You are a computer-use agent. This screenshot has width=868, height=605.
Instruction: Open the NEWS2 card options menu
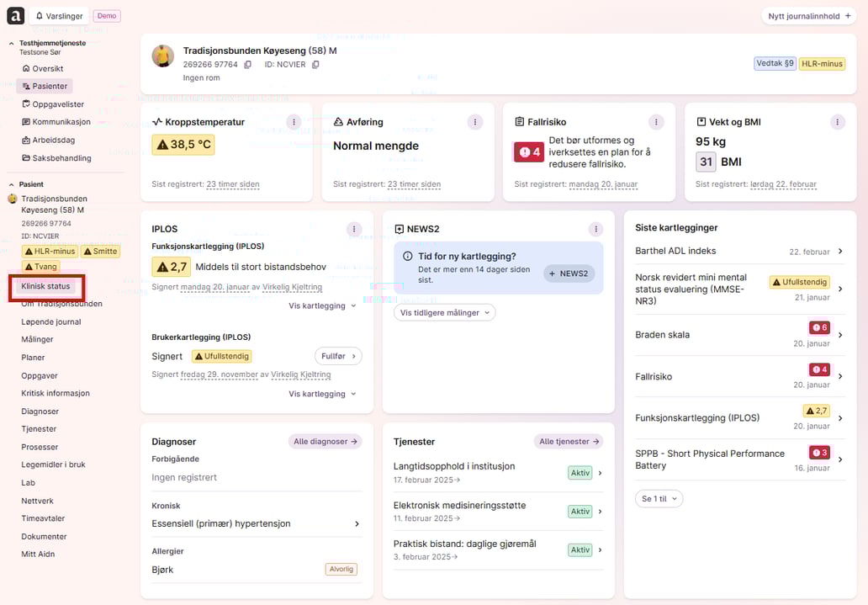[x=595, y=229]
